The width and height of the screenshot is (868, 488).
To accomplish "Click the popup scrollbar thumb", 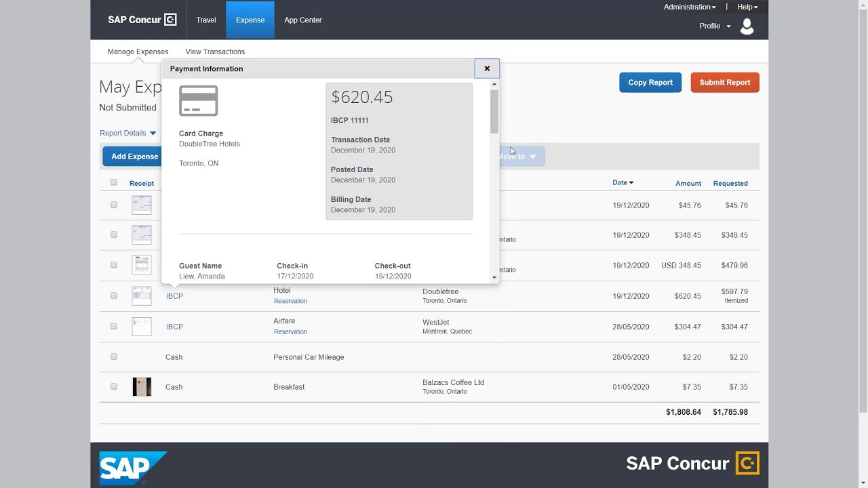I will pos(494,111).
